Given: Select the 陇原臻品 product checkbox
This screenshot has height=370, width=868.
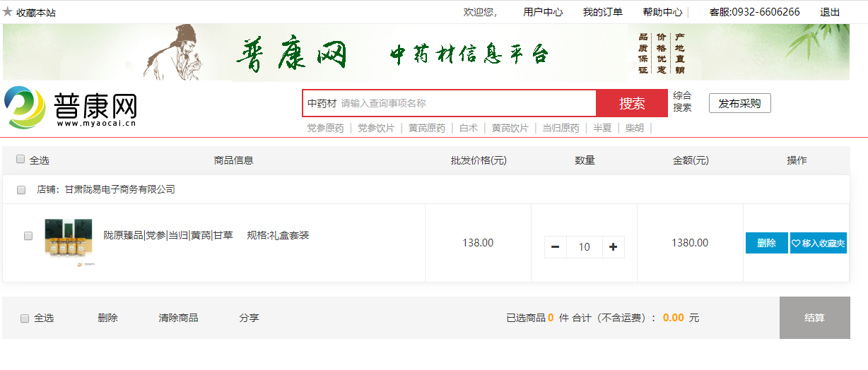Looking at the screenshot, I should click(x=28, y=236).
